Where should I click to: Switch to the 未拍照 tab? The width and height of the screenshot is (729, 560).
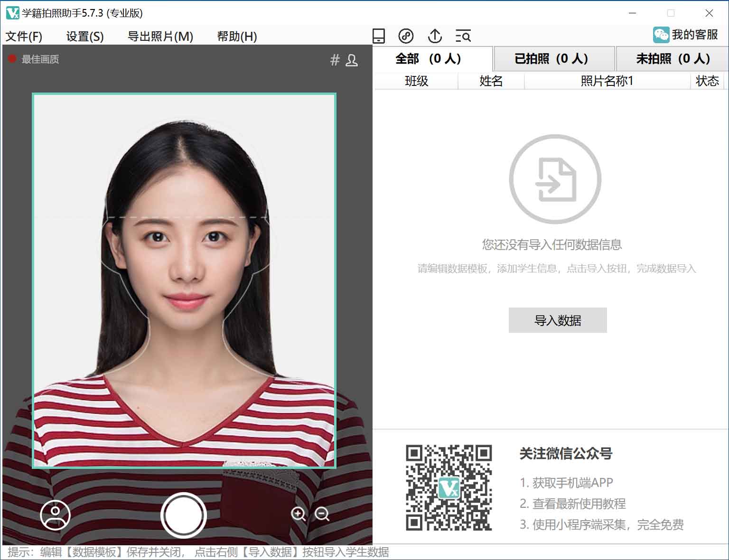(x=671, y=58)
